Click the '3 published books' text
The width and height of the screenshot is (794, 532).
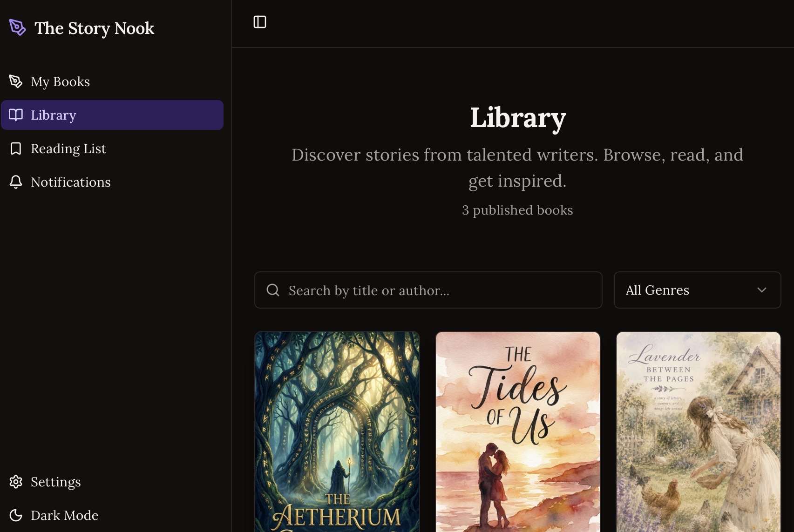click(517, 210)
